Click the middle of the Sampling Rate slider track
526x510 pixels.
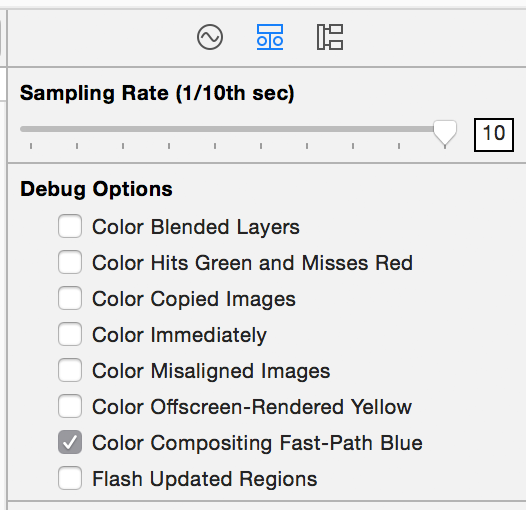227,129
